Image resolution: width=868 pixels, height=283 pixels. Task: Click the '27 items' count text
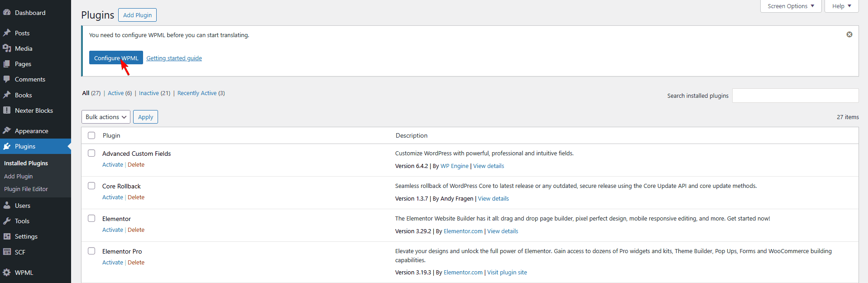point(848,117)
